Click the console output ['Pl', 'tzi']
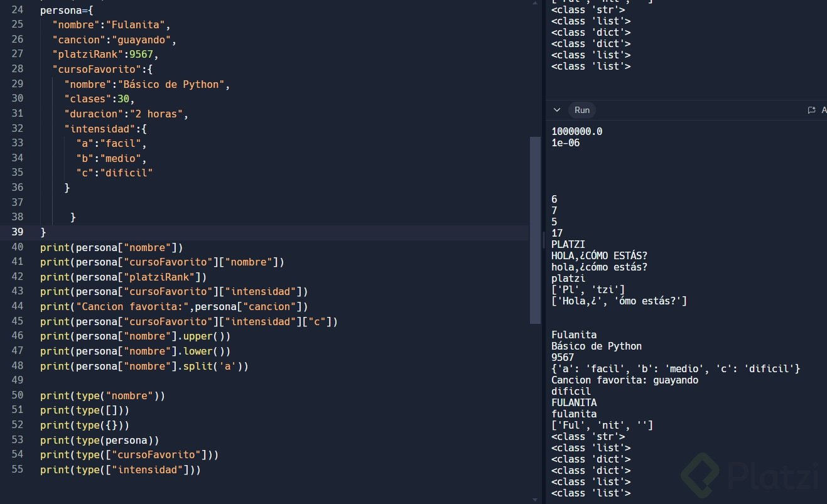827x504 pixels. click(588, 290)
